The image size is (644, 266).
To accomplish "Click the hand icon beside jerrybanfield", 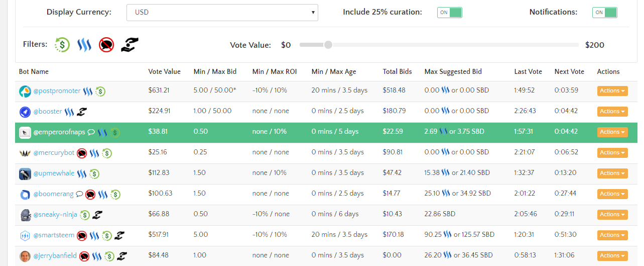I will (122, 256).
